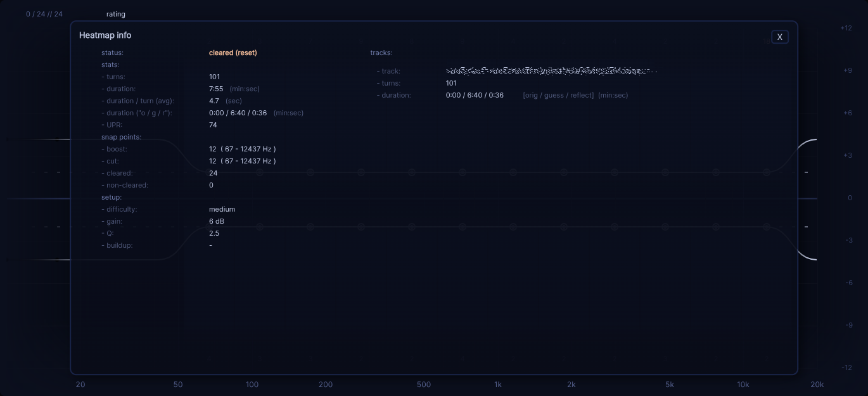Screen dimensions: 868x396
Task: Expand the setup section
Action: (112, 197)
